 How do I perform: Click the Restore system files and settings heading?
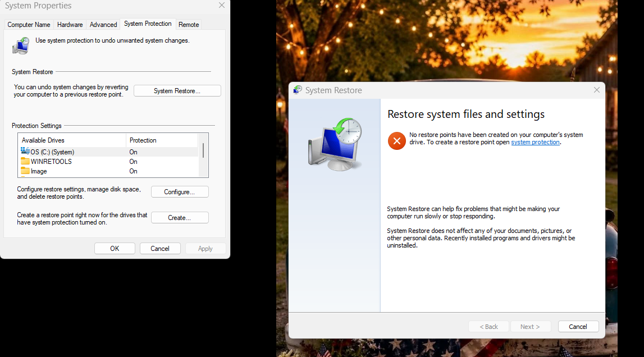coord(466,114)
